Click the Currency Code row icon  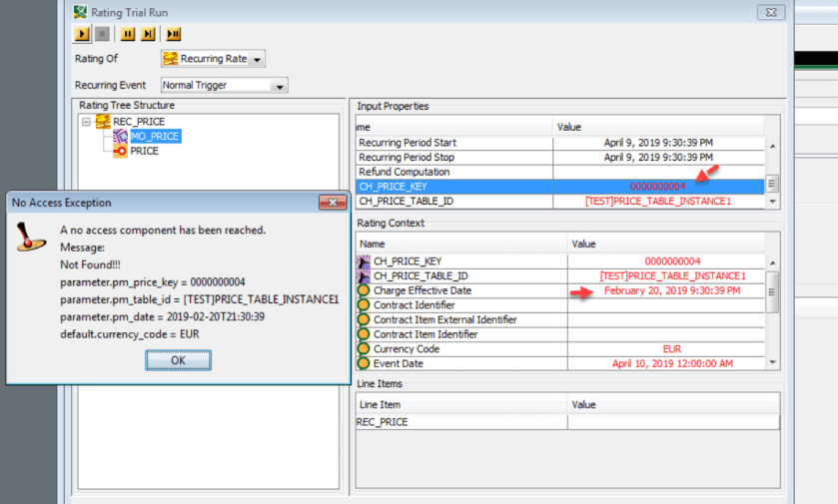[x=365, y=349]
